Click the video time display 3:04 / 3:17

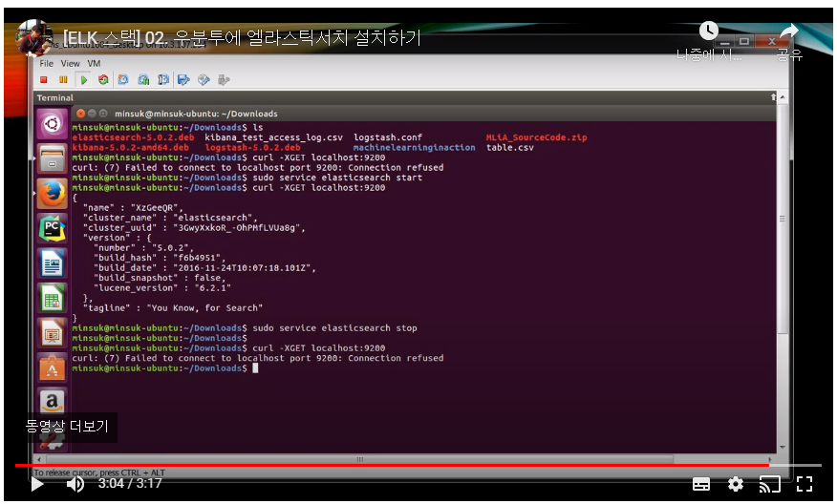(x=130, y=484)
